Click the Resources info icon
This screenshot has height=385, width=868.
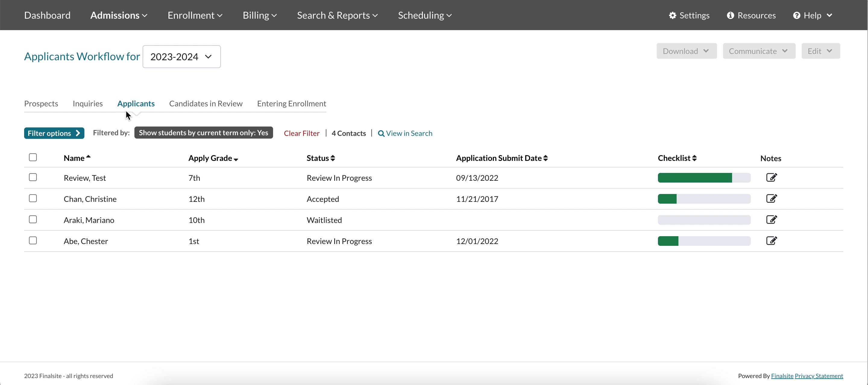tap(730, 15)
